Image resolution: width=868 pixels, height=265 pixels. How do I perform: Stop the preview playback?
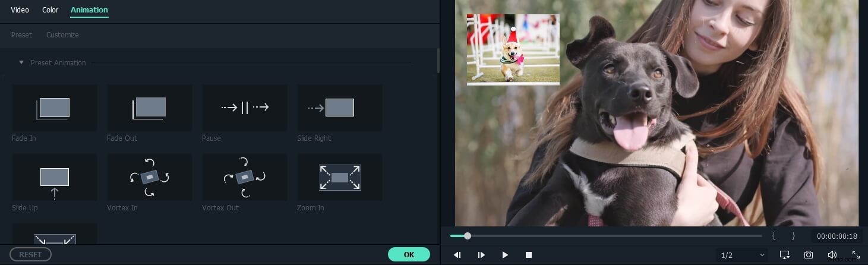(x=529, y=255)
